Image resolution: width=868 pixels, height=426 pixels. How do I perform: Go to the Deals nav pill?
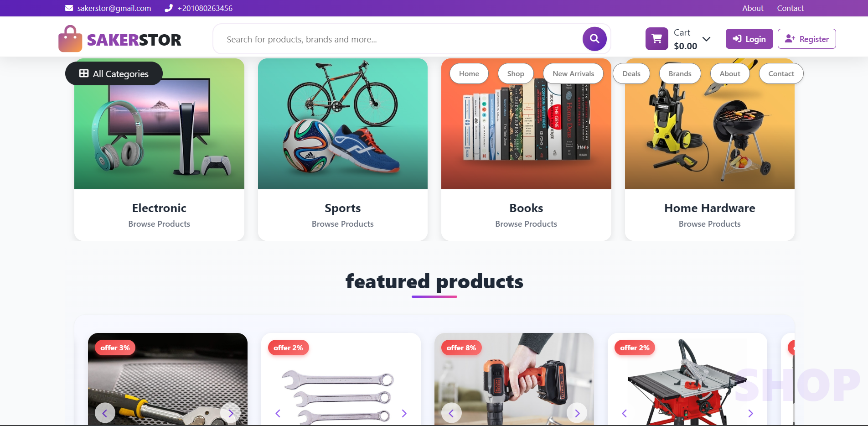pyautogui.click(x=631, y=73)
